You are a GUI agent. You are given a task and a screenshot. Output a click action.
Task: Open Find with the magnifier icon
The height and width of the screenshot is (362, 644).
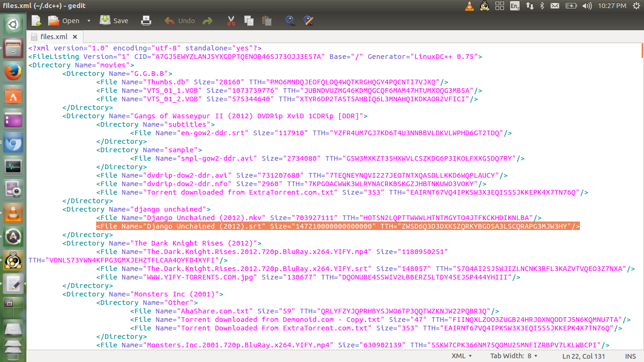290,21
